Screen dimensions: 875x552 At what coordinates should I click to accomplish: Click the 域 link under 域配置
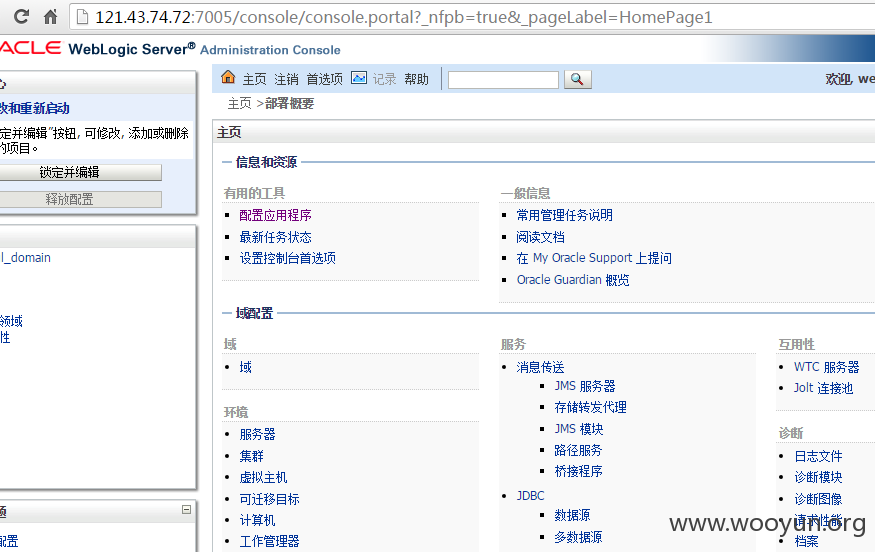pyautogui.click(x=246, y=367)
